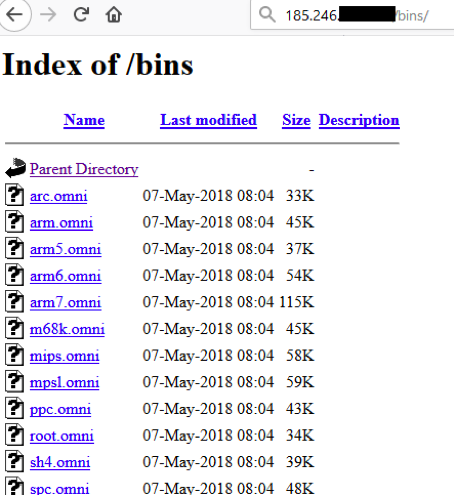Open the sh4.omni file link
This screenshot has height=495, width=454.
[x=60, y=463]
